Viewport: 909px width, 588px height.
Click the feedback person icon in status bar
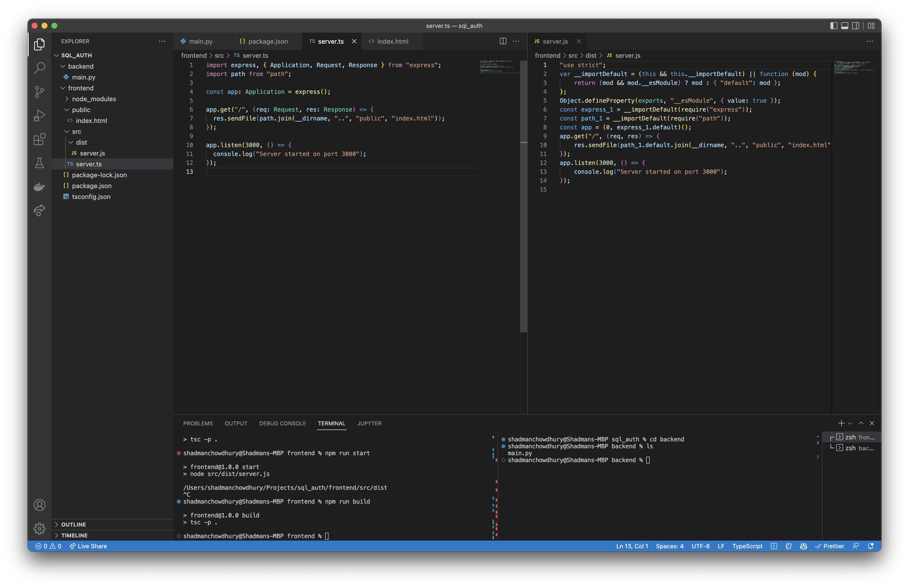(856, 546)
